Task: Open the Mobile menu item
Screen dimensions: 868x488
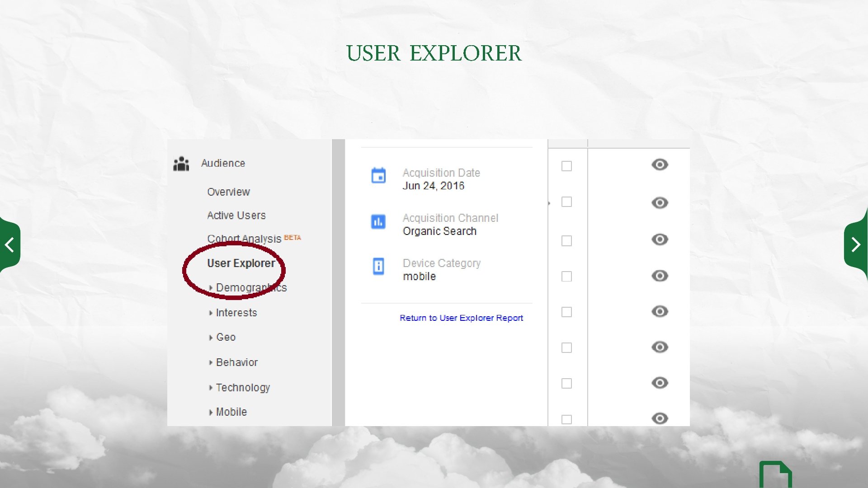Action: point(231,412)
